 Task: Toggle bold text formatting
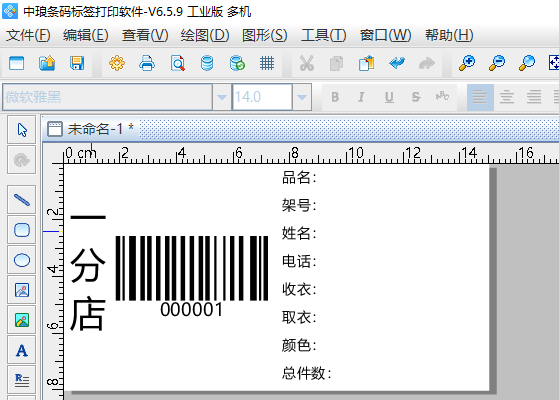[x=335, y=97]
